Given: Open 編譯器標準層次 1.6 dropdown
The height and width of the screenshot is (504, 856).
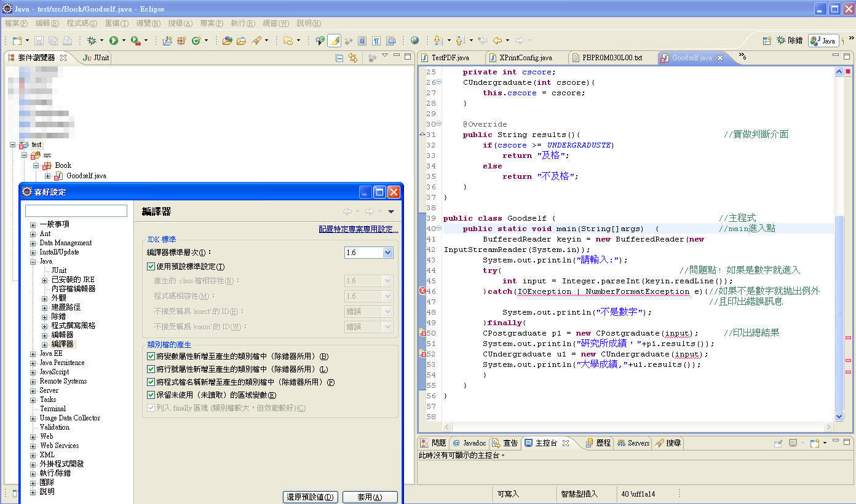Looking at the screenshot, I should click(x=387, y=253).
